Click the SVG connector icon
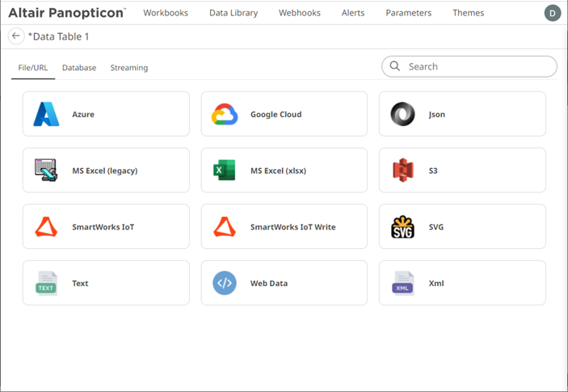Viewport: 568px width, 392px height. tap(402, 227)
